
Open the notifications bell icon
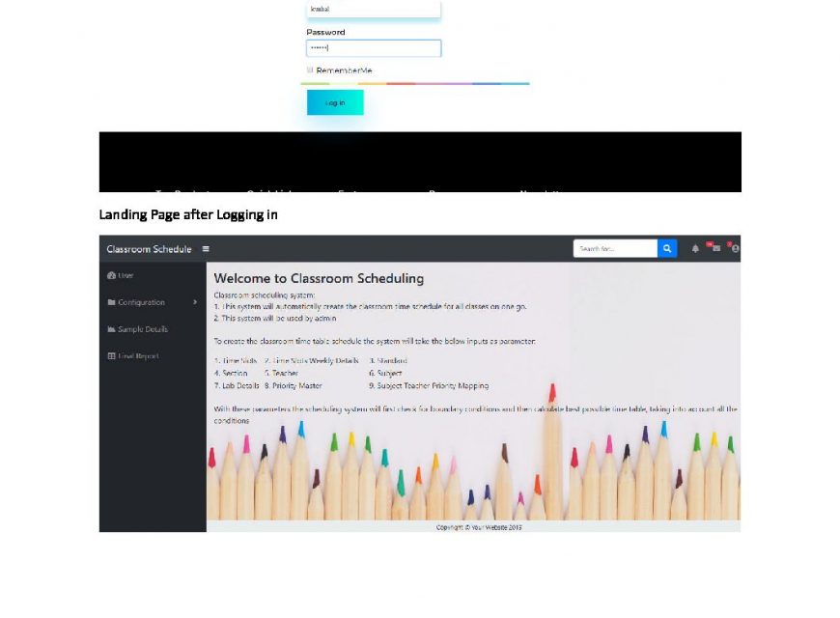tap(695, 249)
